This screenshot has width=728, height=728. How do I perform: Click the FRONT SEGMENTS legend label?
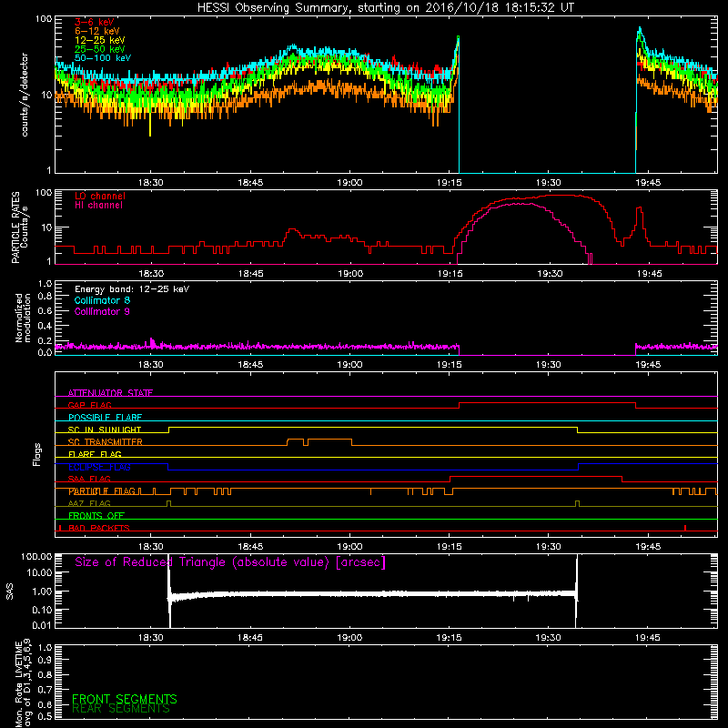[x=125, y=699]
